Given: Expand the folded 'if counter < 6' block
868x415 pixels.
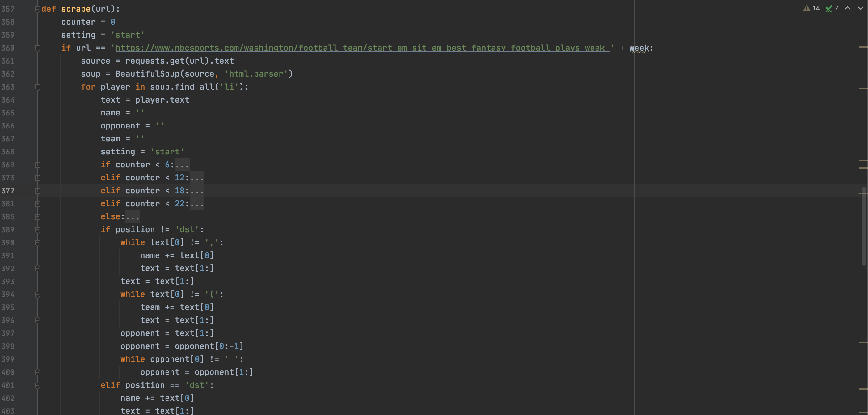Looking at the screenshot, I should click(x=38, y=165).
